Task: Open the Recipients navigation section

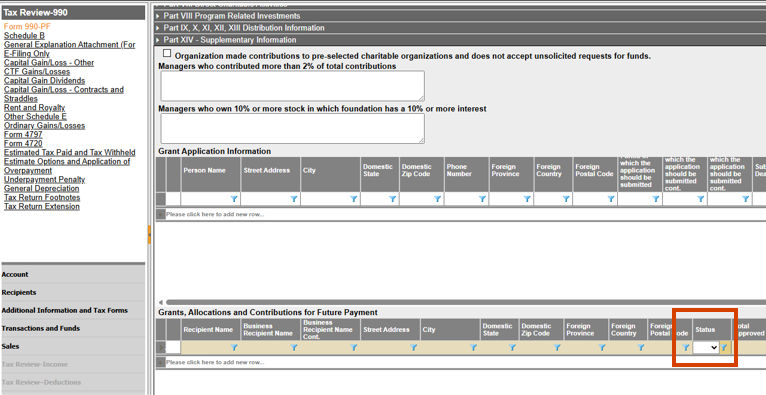Action: pos(73,292)
